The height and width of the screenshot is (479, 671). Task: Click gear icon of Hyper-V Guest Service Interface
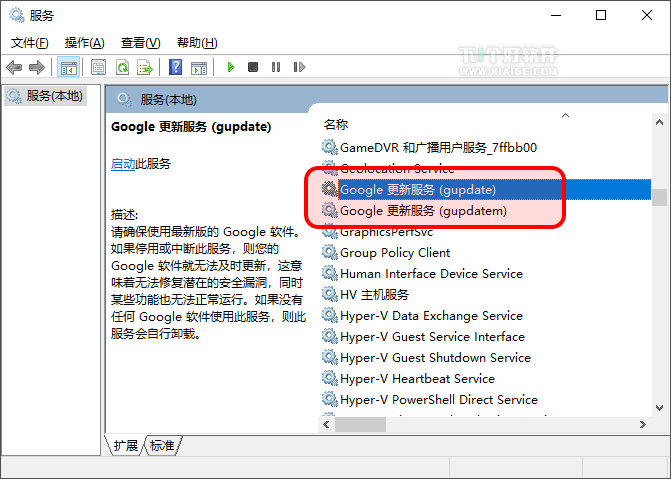tap(330, 336)
